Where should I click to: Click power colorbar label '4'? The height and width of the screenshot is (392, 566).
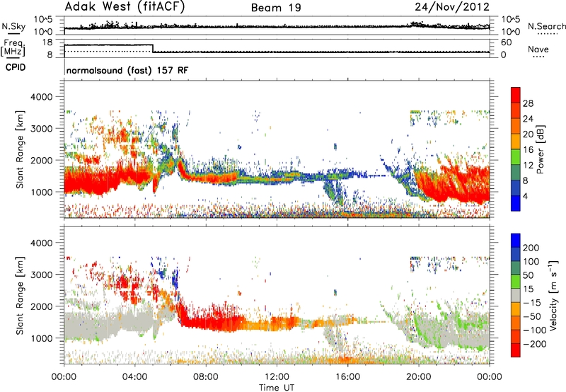pyautogui.click(x=526, y=196)
